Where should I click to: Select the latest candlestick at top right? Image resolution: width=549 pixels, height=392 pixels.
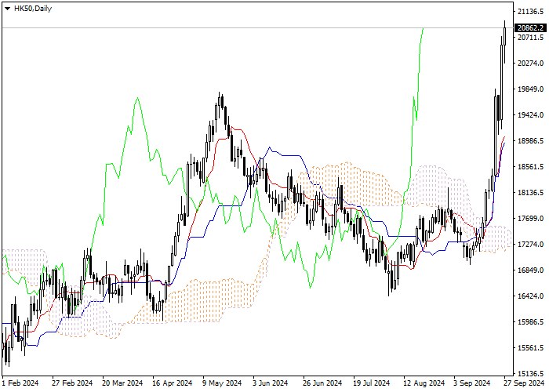[x=504, y=36]
